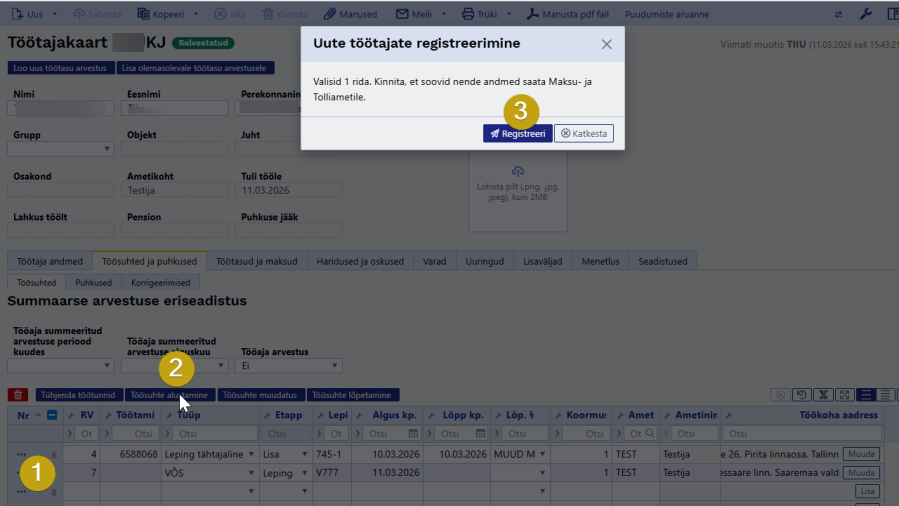Viewport: 899px width, 506px height.
Task: Click the Manused paperclip icon
Action: tap(330, 14)
